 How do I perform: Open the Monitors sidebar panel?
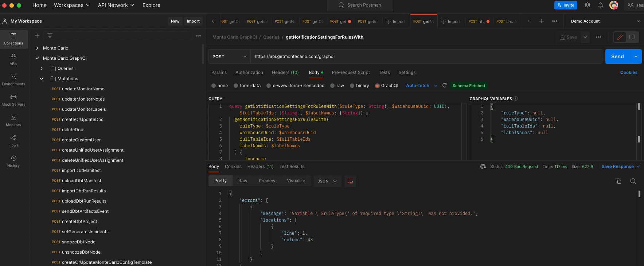[x=13, y=121]
